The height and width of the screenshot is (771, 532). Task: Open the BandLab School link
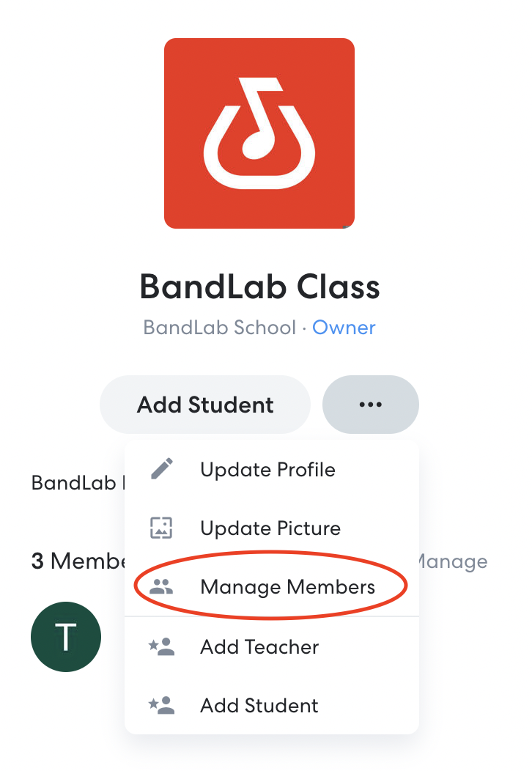(220, 328)
